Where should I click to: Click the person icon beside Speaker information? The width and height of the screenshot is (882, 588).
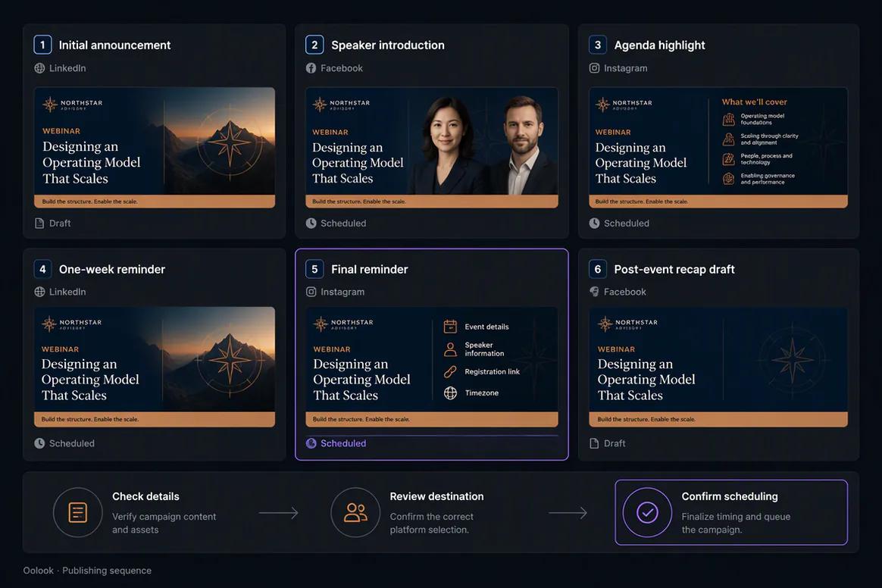450,349
